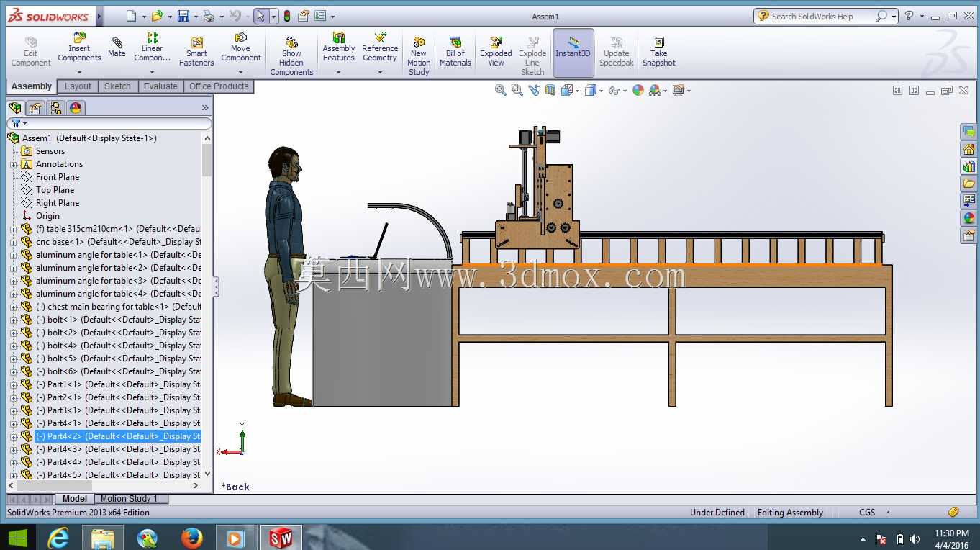Open Internet Explorer from the taskbar

[x=58, y=538]
